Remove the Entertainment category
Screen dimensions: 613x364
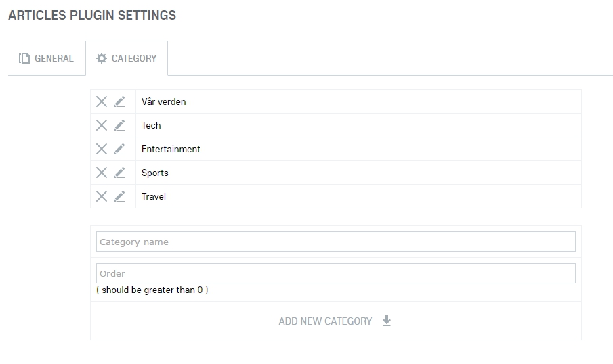(x=102, y=149)
